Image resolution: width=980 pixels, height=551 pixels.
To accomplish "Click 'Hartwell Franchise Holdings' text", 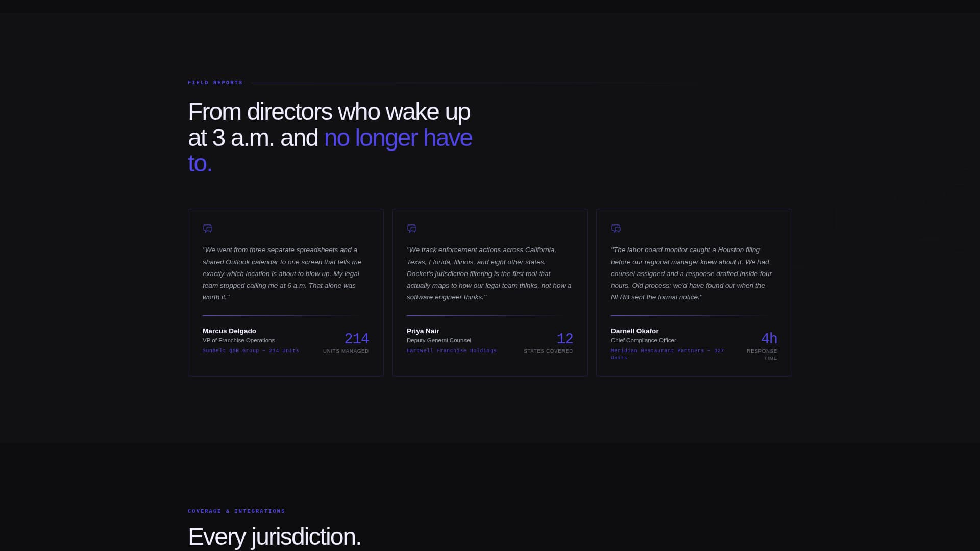I will (x=452, y=350).
